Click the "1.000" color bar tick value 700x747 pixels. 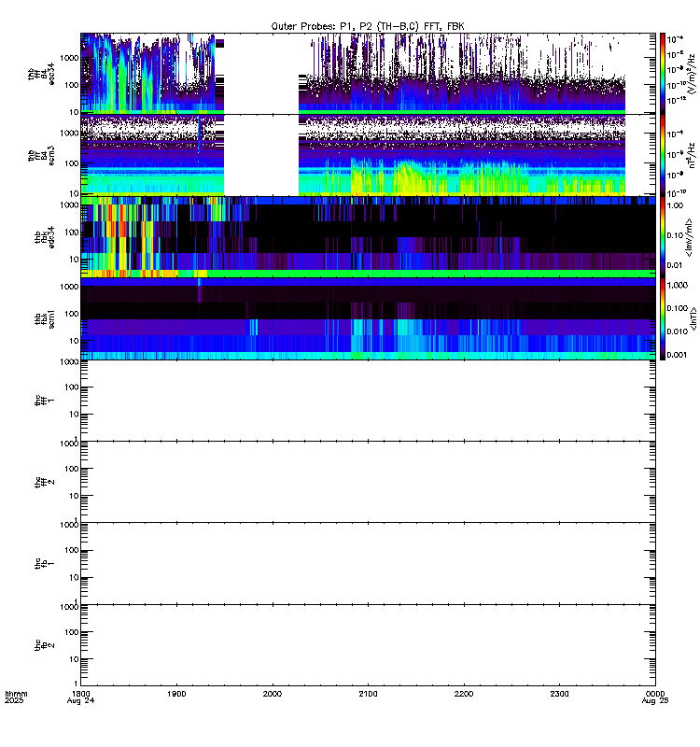(678, 286)
